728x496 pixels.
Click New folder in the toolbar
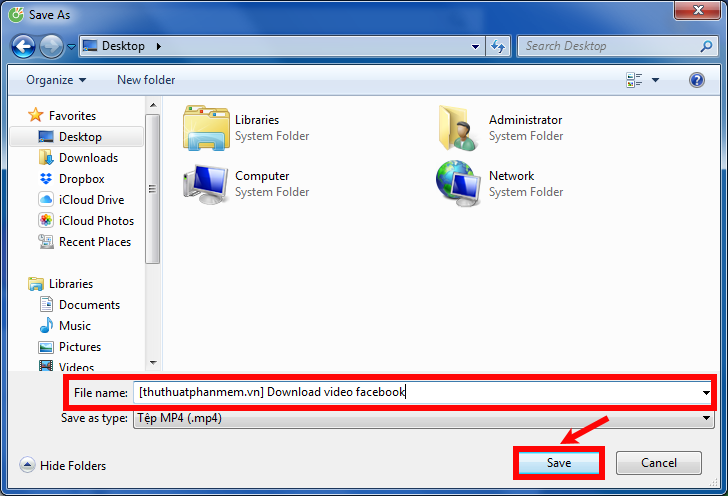pos(146,80)
